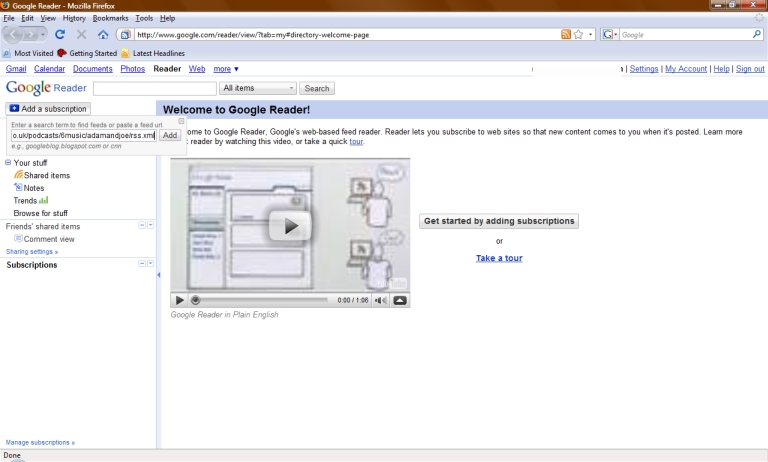Open address bar history dropdown arrow

point(590,34)
